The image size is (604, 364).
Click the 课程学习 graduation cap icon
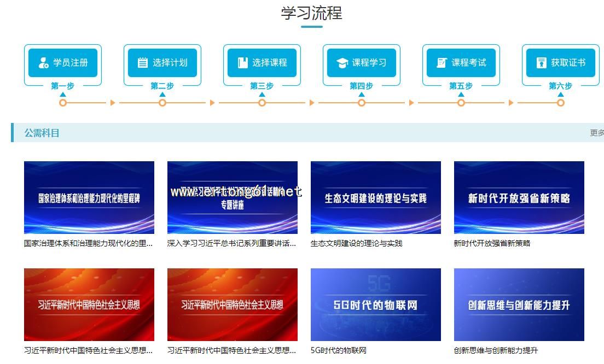tap(342, 63)
